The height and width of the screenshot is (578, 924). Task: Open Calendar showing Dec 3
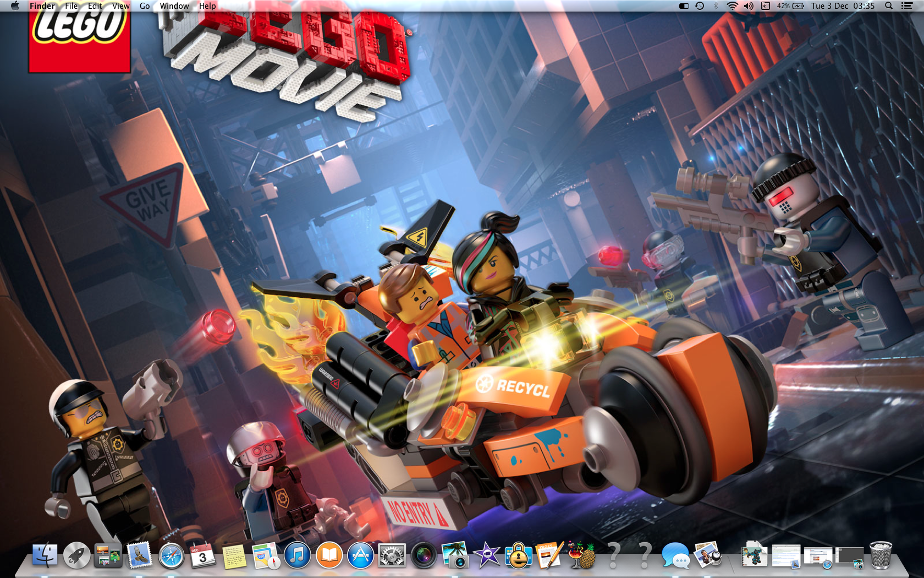202,555
